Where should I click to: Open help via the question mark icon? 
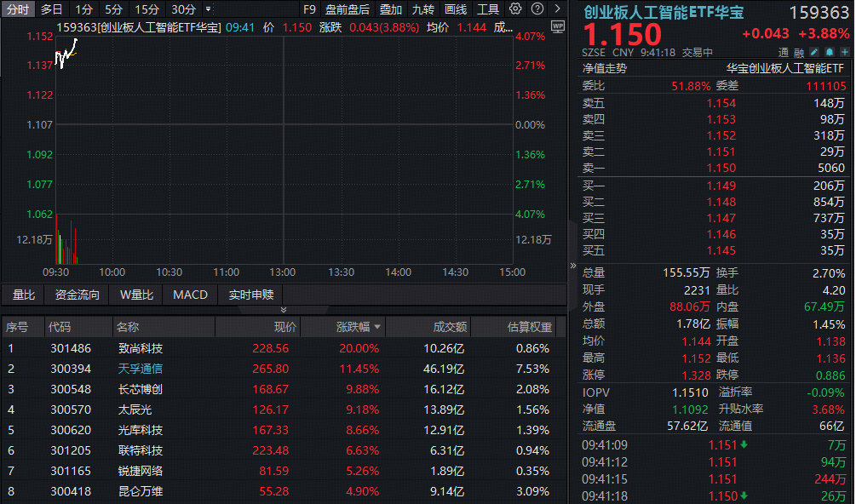tap(537, 9)
